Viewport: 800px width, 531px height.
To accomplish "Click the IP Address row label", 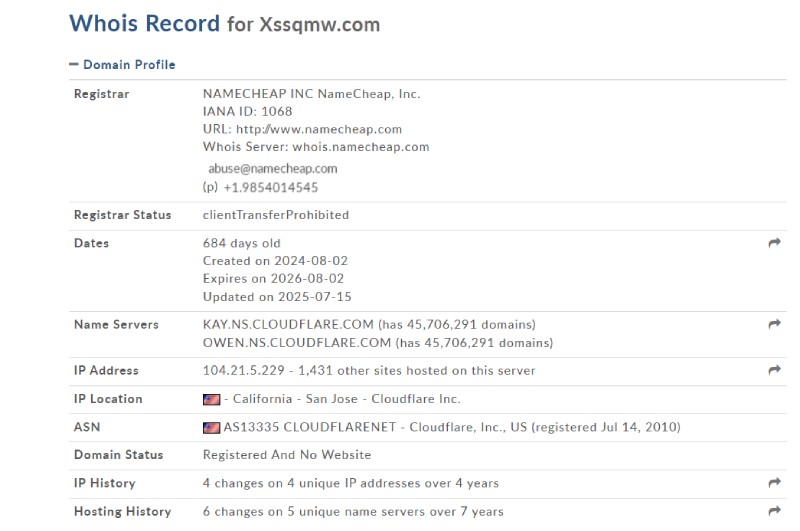I will click(106, 370).
